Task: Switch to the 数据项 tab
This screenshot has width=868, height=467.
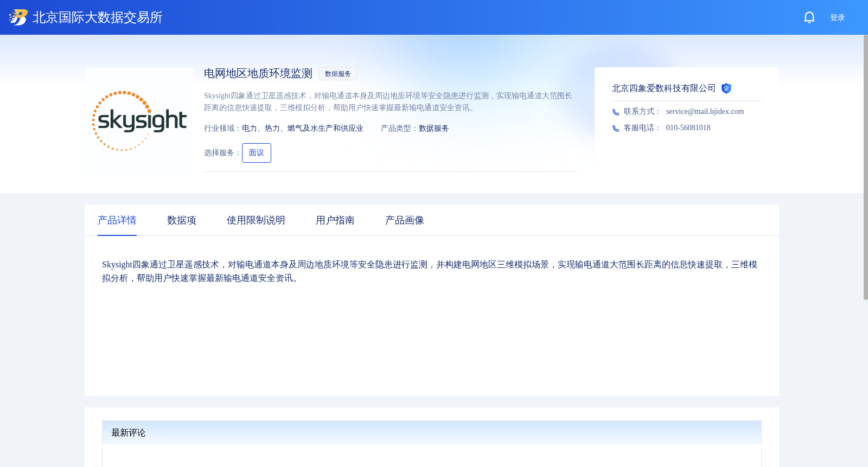Action: 182,220
